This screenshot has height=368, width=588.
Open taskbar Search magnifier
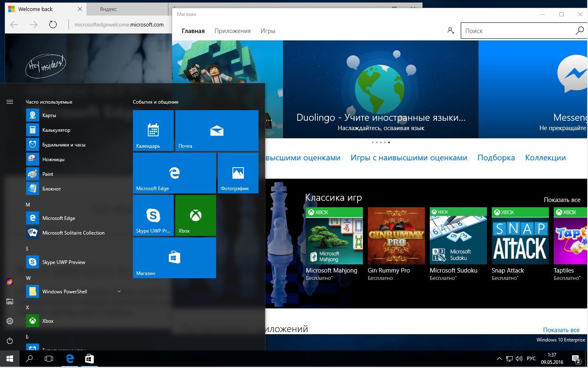coord(29,359)
